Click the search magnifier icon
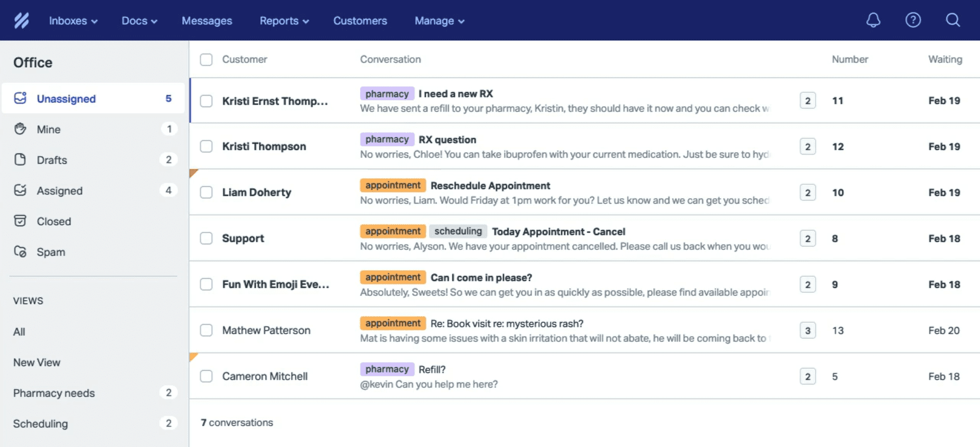The image size is (980, 447). tap(952, 20)
